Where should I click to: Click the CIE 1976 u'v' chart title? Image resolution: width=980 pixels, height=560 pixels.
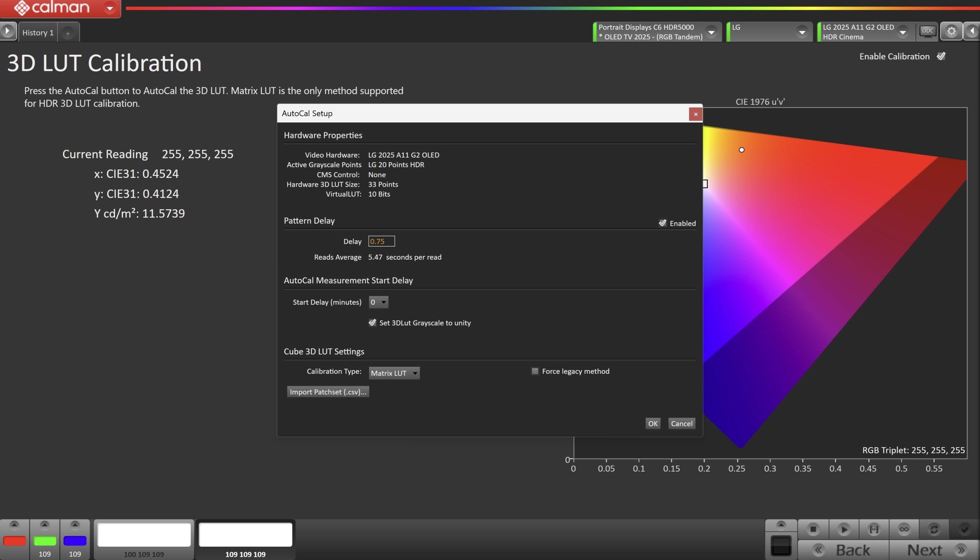(760, 101)
